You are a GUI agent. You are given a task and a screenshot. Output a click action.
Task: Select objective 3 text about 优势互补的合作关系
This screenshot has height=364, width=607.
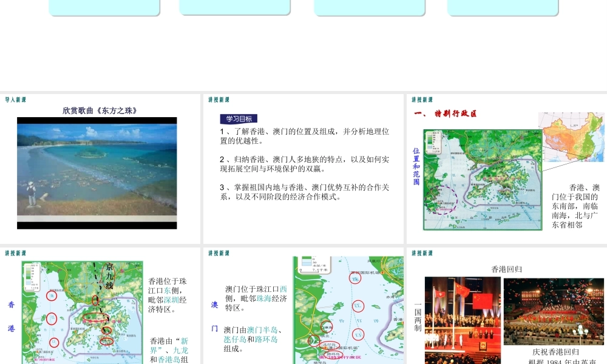[304, 192]
